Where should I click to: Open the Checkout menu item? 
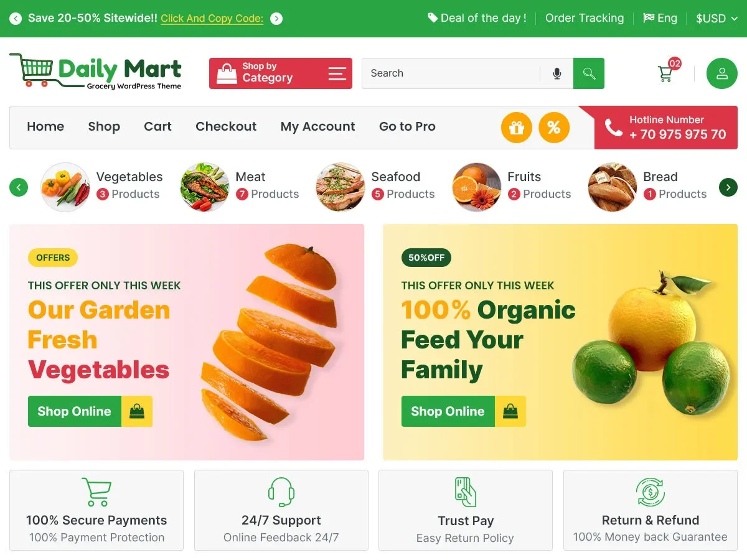(226, 126)
